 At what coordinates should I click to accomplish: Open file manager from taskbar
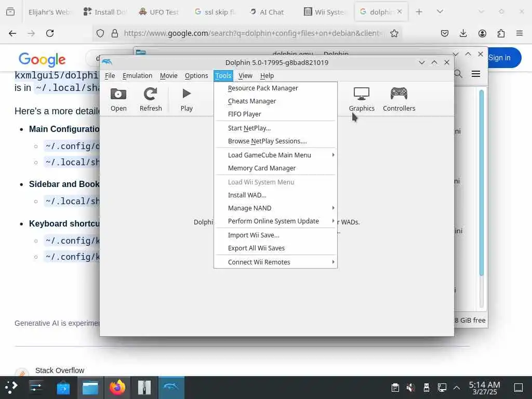coord(90,388)
